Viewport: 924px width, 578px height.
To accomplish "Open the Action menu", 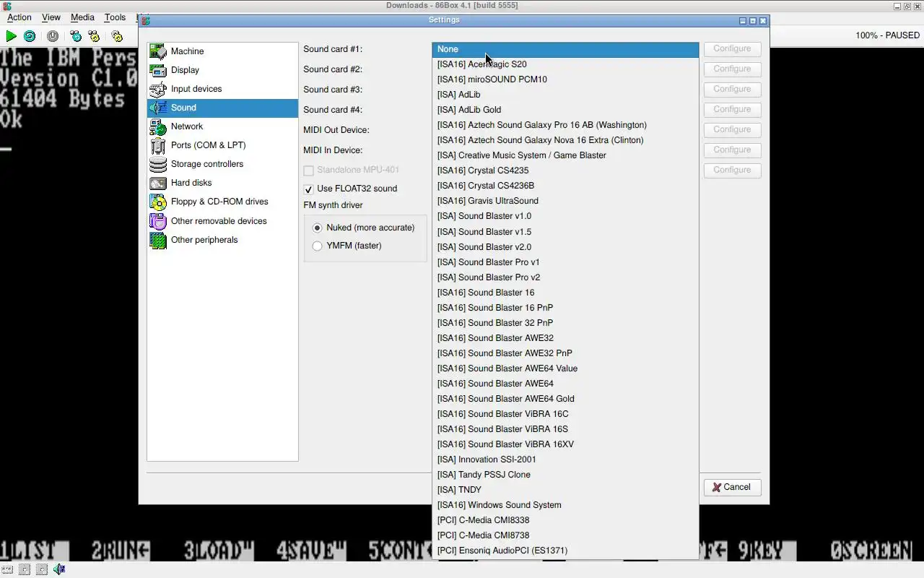I will pos(19,17).
